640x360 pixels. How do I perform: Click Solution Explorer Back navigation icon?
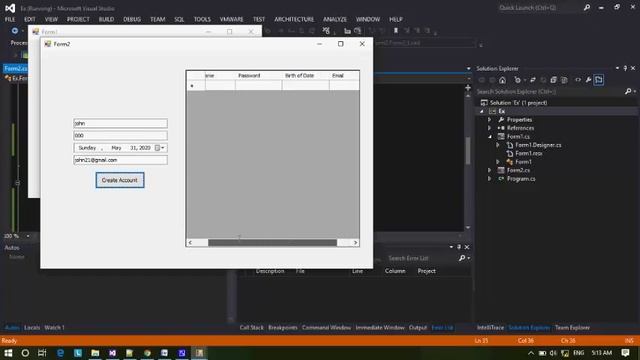482,80
